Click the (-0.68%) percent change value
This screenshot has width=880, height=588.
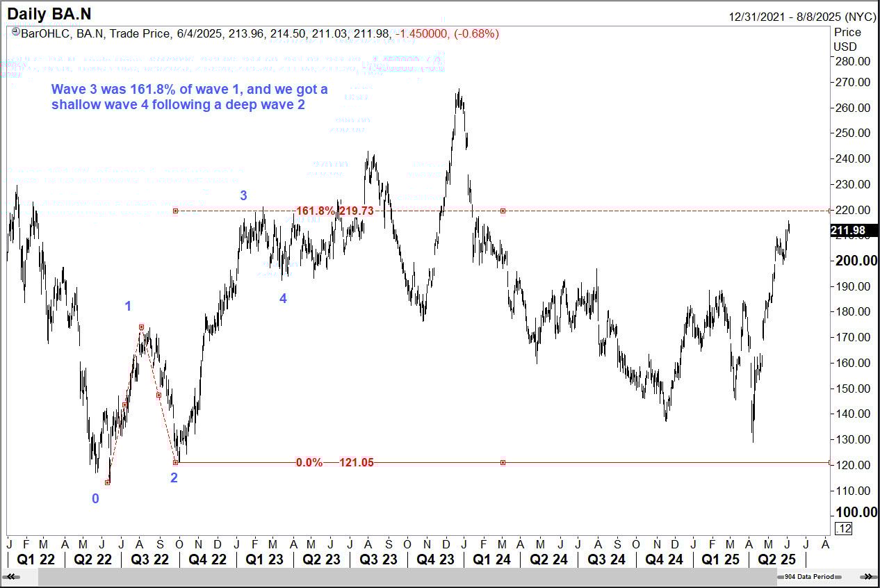[476, 33]
